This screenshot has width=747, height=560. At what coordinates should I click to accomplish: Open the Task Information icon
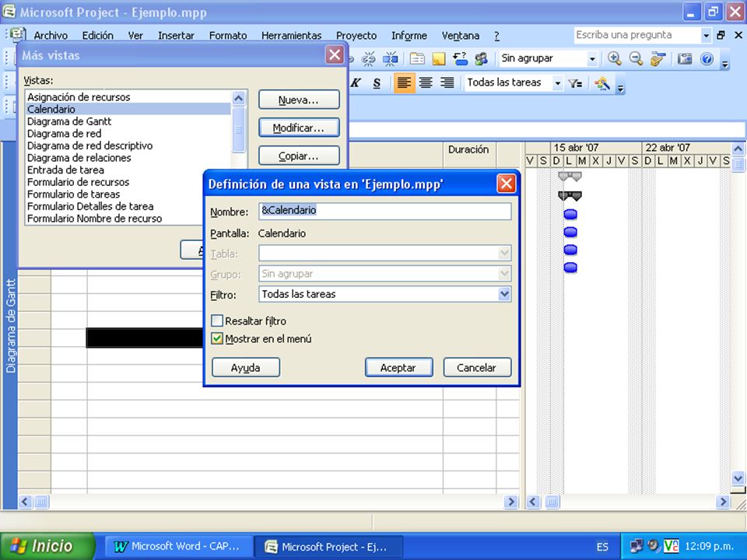417,58
